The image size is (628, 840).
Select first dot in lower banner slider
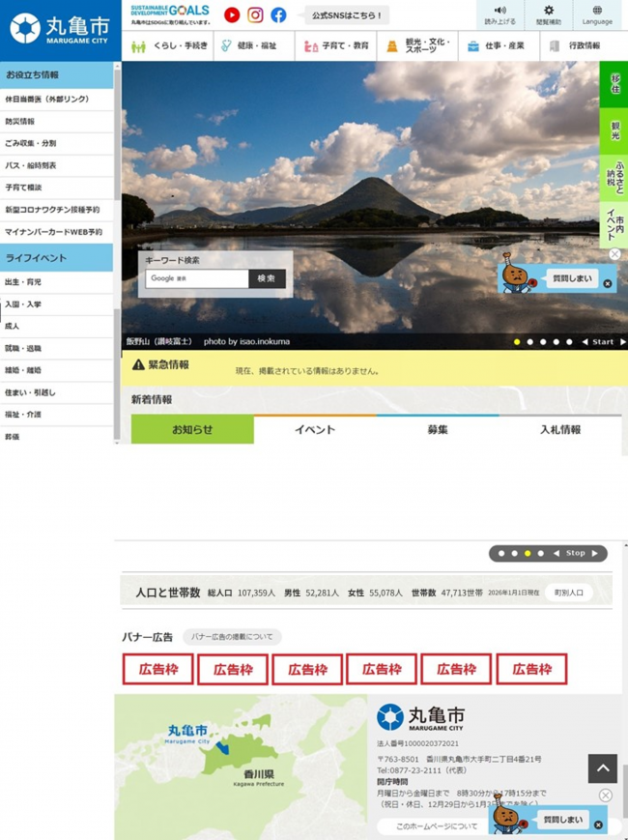[501, 553]
